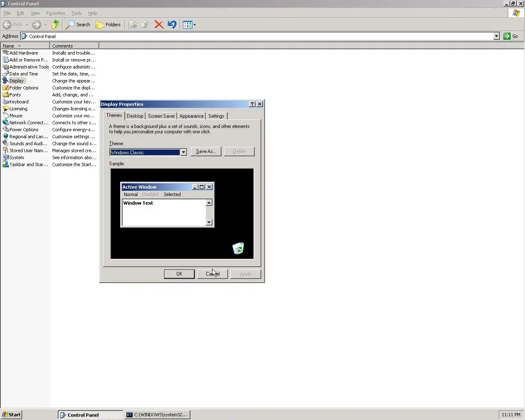This screenshot has height=420, width=525.
Task: Click the Forward navigation button
Action: (x=37, y=25)
